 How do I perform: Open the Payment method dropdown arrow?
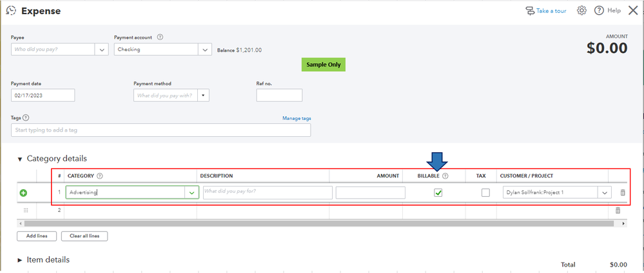click(x=203, y=96)
